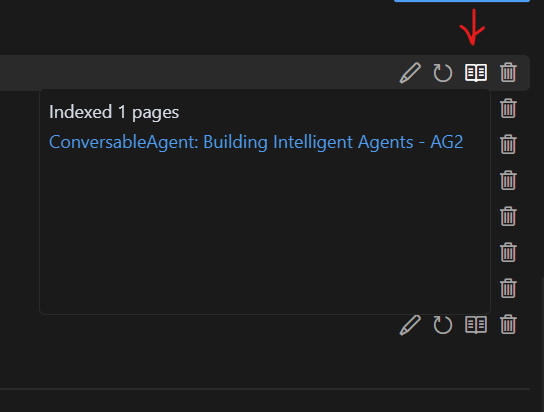Click the trash icon in the last row

click(x=508, y=325)
